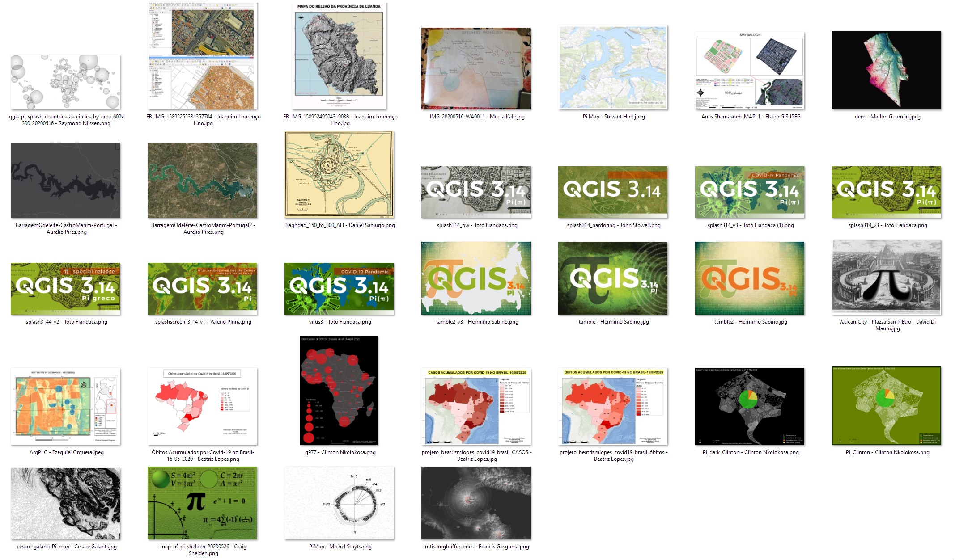This screenshot has width=955, height=560.
Task: Click filename 'virus3 - Totò Fiandaca.png'
Action: [340, 322]
